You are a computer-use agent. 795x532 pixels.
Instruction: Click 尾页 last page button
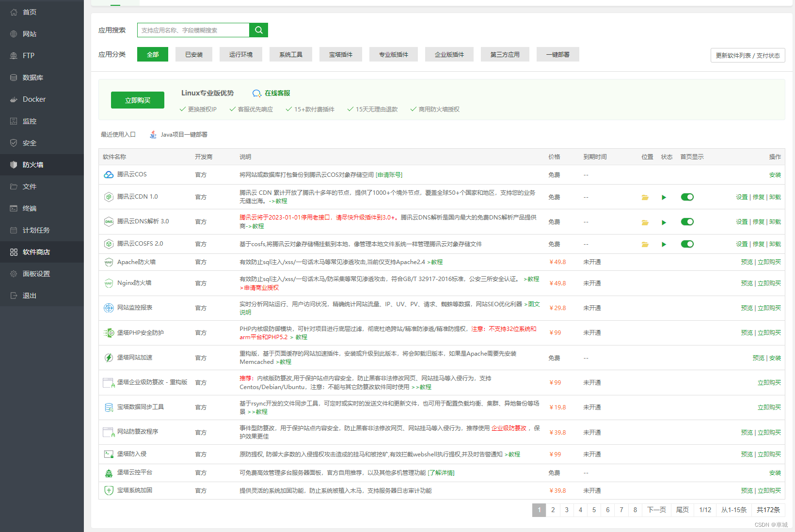(683, 510)
